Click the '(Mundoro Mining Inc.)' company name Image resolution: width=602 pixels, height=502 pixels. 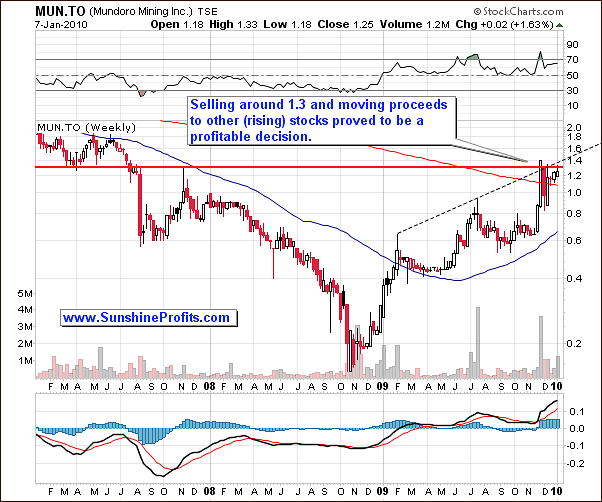141,12
